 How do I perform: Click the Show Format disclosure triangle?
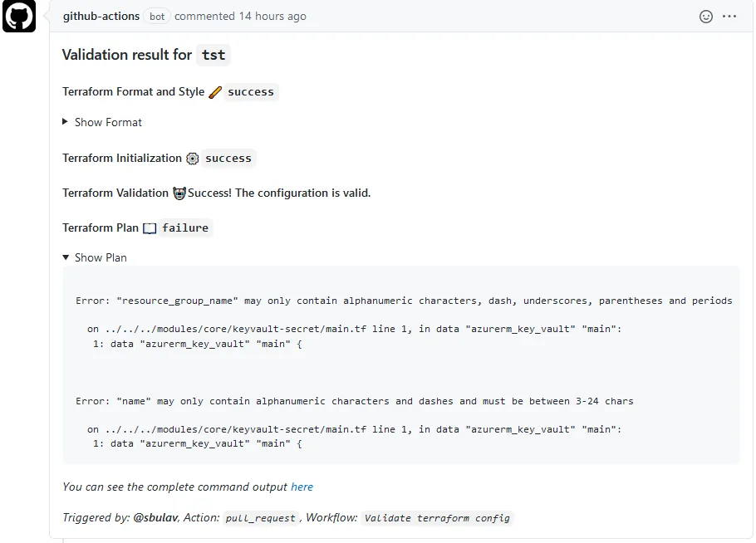66,122
